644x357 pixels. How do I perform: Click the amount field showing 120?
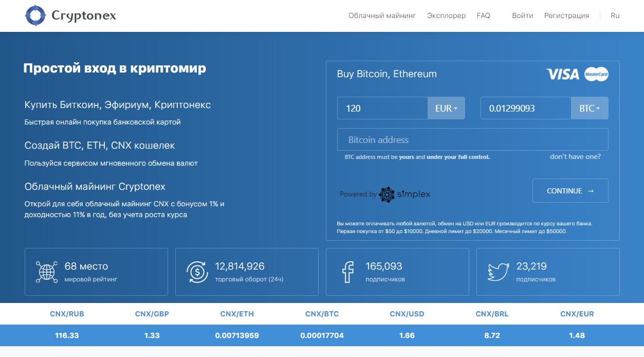[x=382, y=108]
